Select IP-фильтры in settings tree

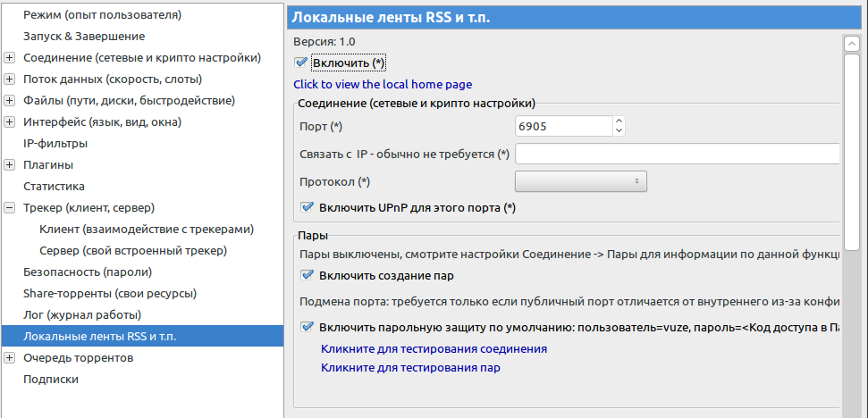55,144
